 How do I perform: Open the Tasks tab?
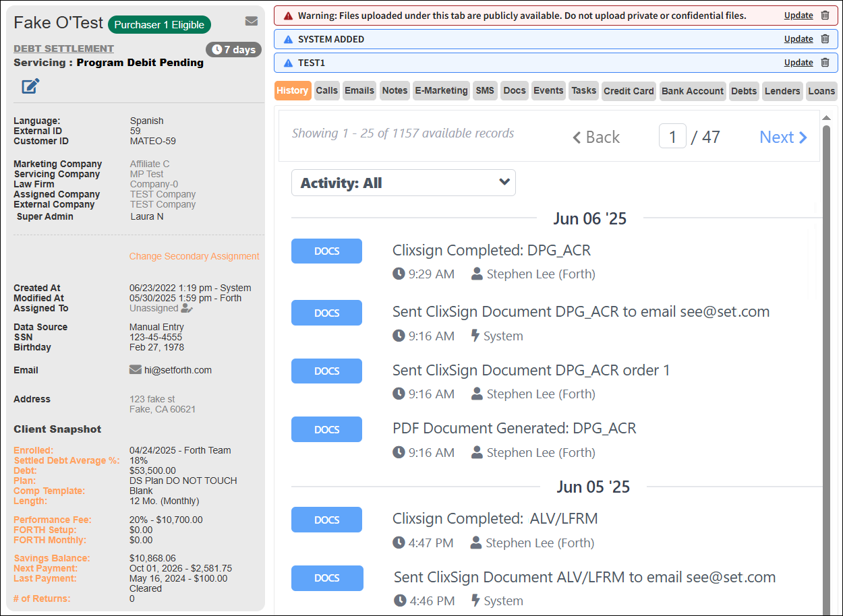584,90
